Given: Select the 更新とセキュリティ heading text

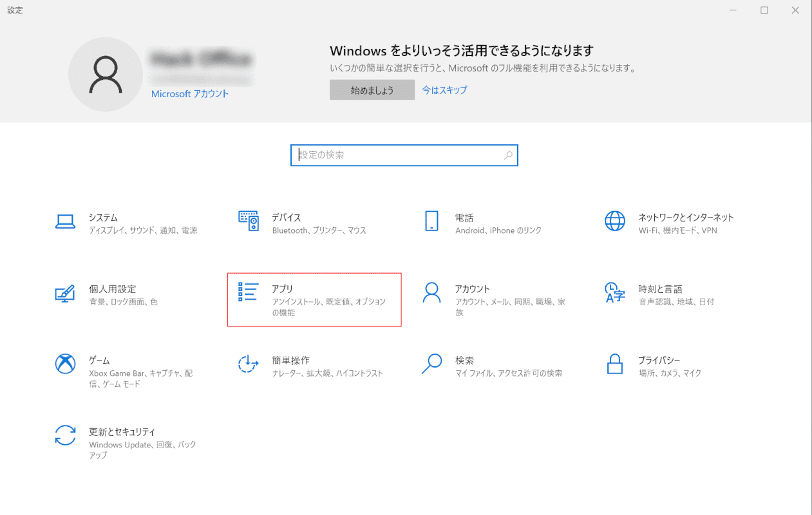Looking at the screenshot, I should point(122,432).
